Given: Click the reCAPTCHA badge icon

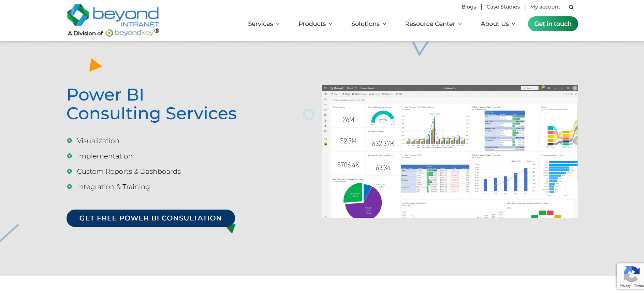Looking at the screenshot, I should (631, 274).
